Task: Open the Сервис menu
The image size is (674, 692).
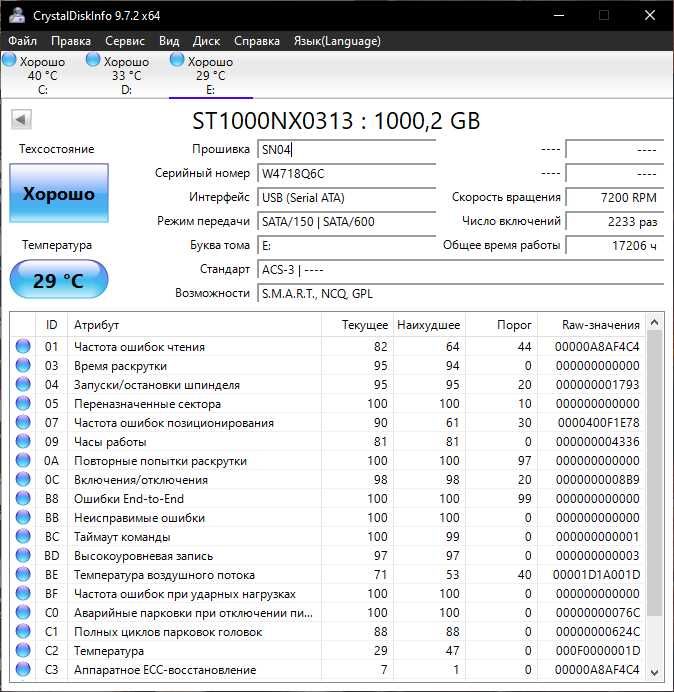Action: [x=125, y=41]
